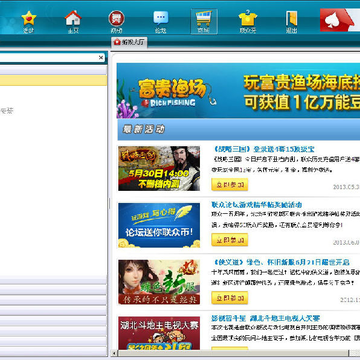The width and height of the screenshot is (360, 360).
Task: Select the highlighted yellow row in left list
Action: [x=53, y=80]
